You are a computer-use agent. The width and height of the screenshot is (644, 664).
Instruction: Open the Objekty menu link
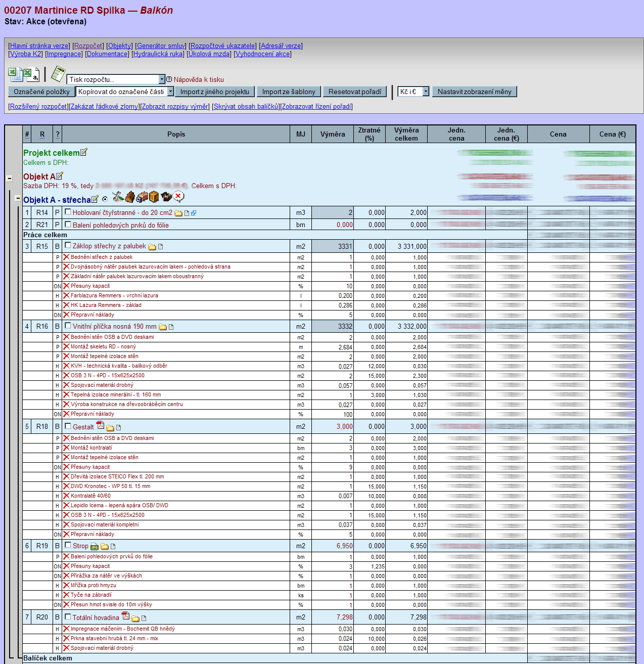pos(120,46)
